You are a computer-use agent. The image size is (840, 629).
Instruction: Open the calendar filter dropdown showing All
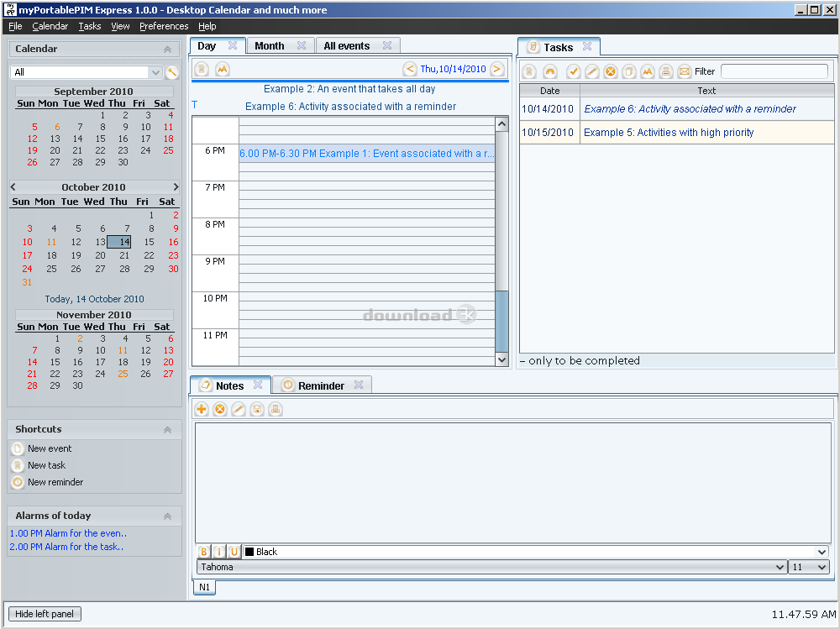(86, 72)
